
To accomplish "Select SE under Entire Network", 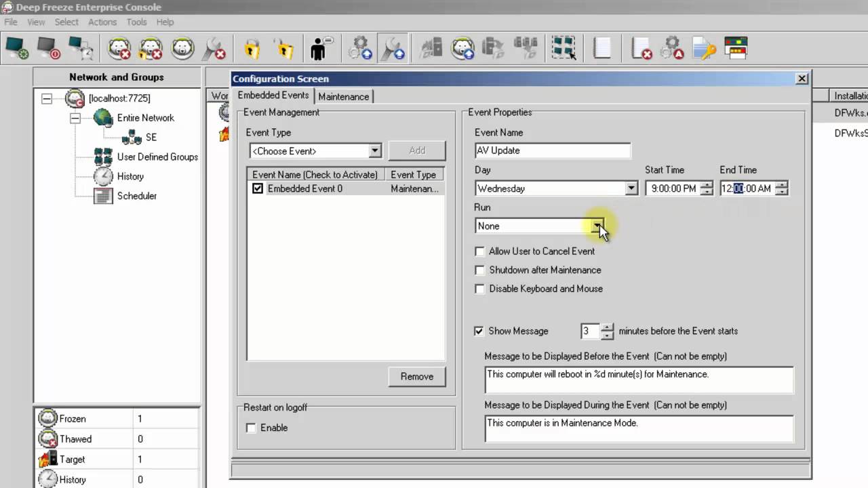I will coord(151,137).
